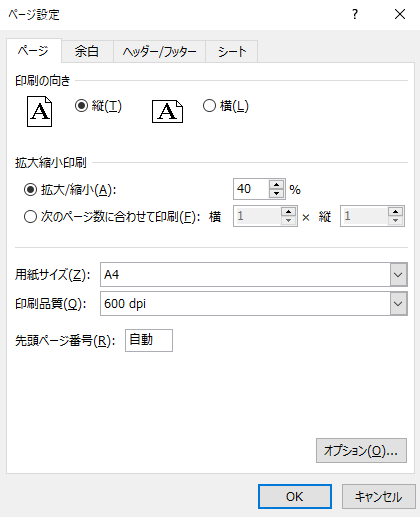Decrease 横 page count with down arrow

coord(289,220)
